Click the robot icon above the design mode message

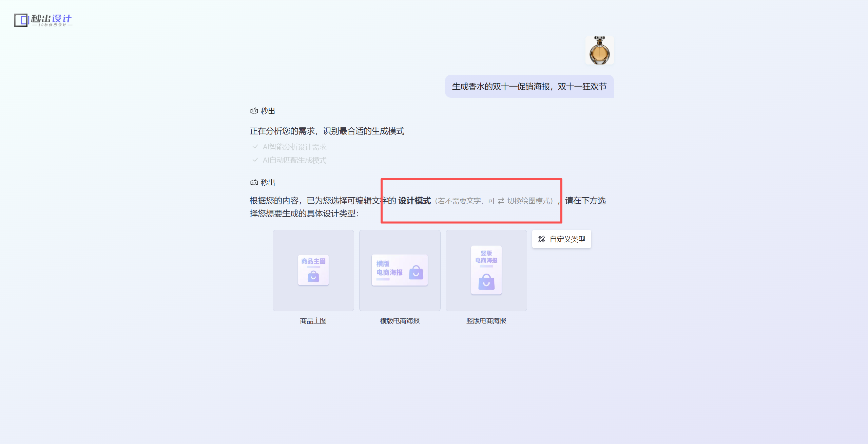click(x=254, y=183)
